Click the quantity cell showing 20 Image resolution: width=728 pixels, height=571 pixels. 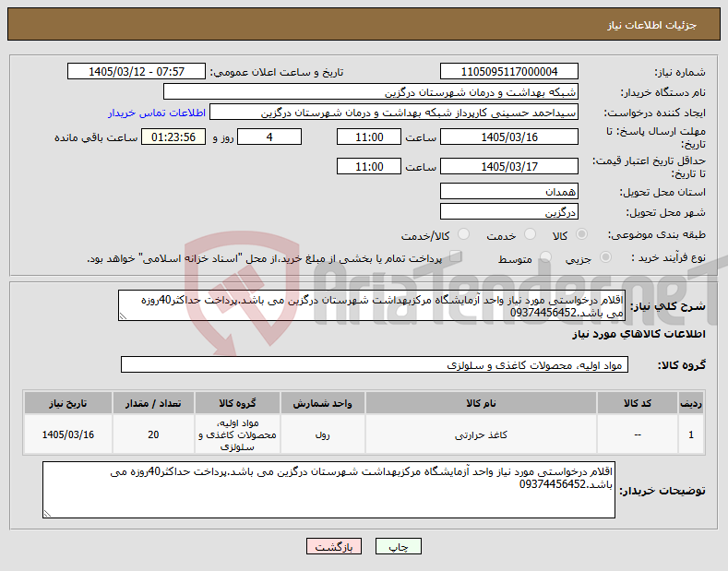pyautogui.click(x=153, y=434)
